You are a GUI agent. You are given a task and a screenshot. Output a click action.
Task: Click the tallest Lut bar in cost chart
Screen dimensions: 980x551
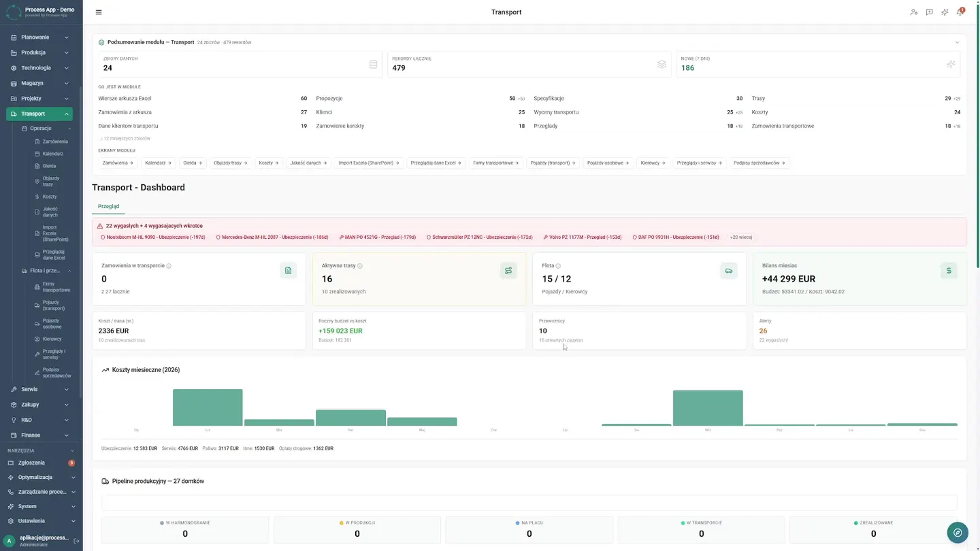208,407
